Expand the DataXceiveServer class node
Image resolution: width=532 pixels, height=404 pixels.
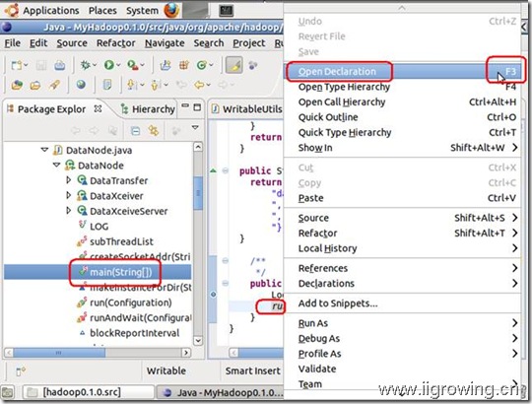69,211
